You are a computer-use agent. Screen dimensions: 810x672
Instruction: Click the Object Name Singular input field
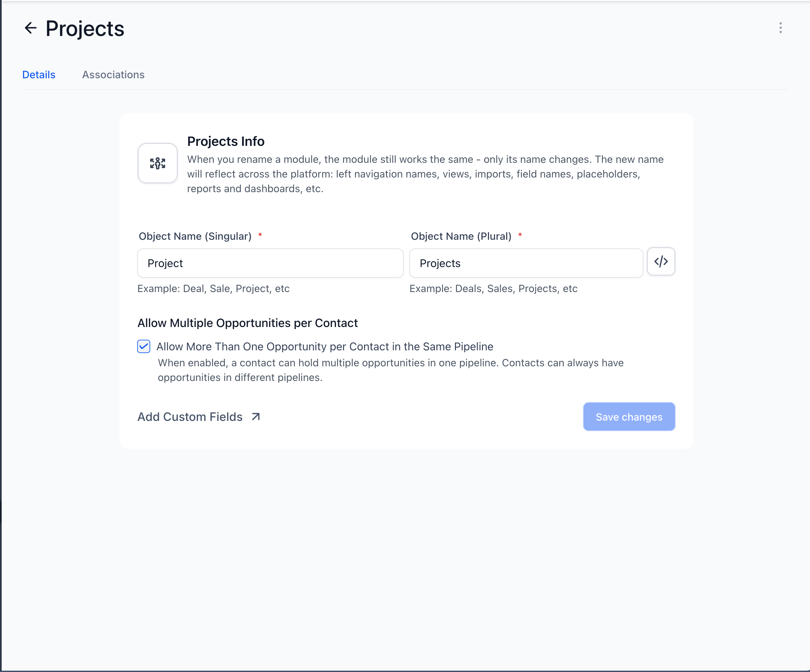[270, 263]
